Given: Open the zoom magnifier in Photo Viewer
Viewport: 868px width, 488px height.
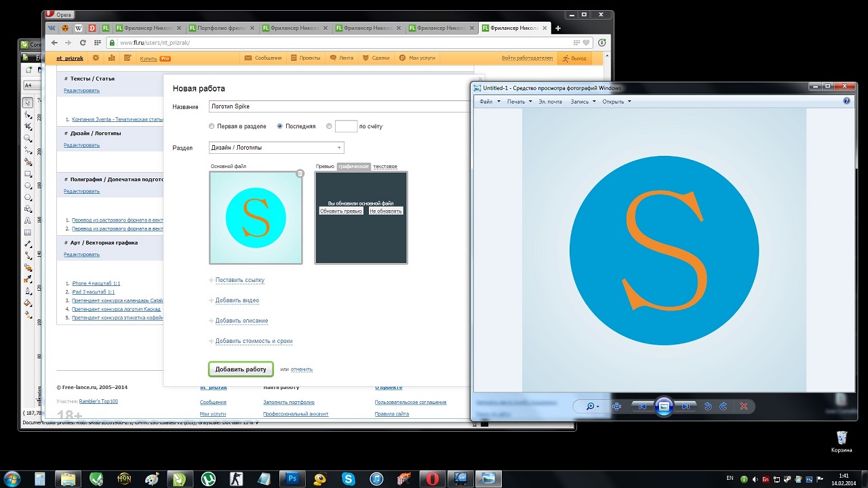Looking at the screenshot, I should pos(592,406).
